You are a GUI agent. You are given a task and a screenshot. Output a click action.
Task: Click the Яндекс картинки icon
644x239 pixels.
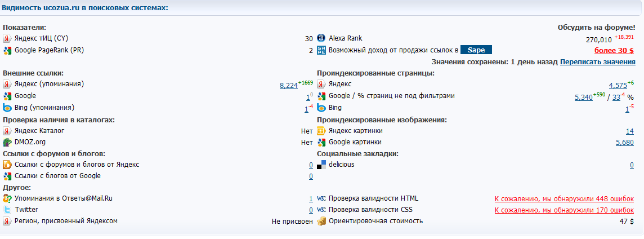(321, 131)
